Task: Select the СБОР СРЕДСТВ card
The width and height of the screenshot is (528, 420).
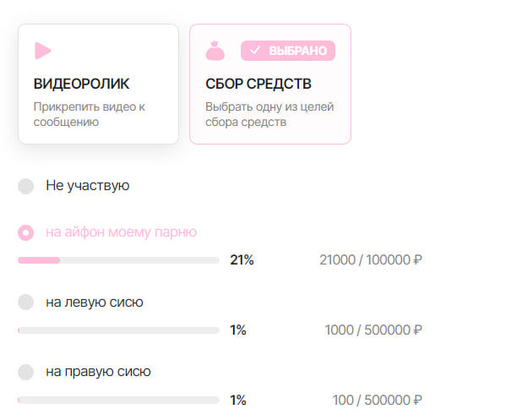Action: pos(270,84)
